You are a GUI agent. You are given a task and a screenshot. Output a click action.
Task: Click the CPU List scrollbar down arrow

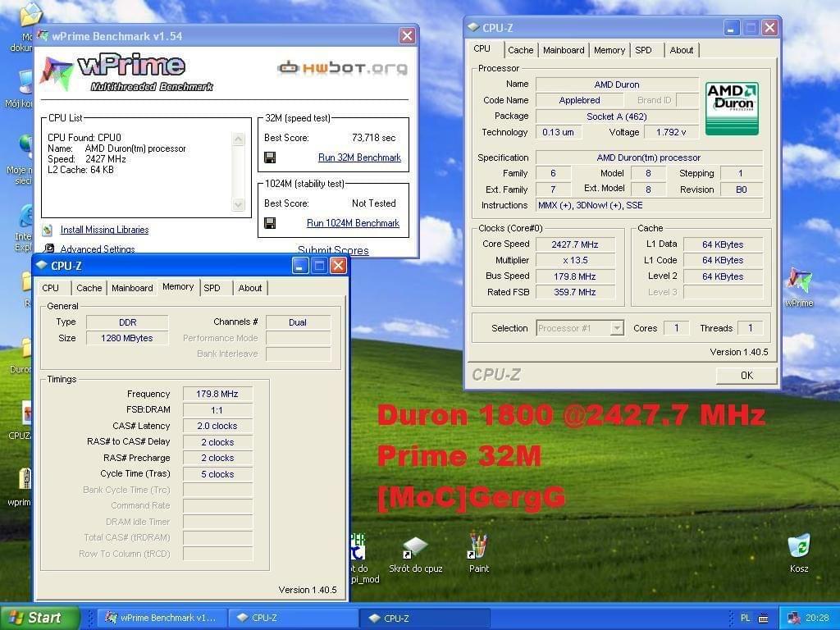[x=239, y=204]
